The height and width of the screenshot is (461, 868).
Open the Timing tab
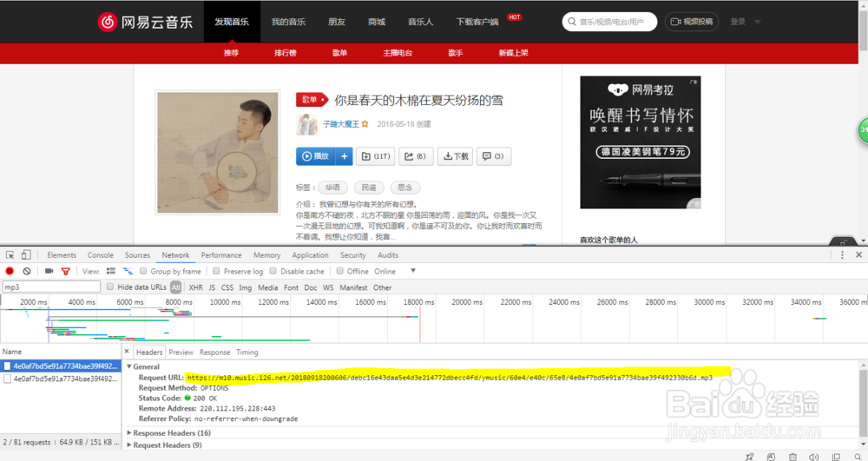247,352
